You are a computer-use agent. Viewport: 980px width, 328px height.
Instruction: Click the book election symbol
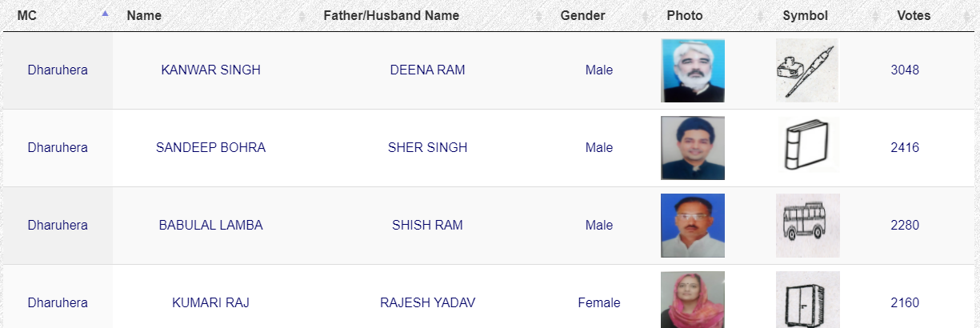[x=806, y=147]
